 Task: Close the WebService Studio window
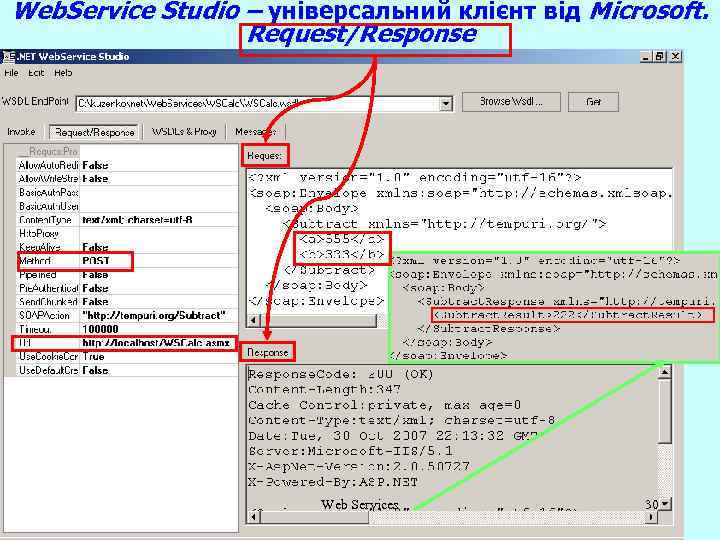tap(675, 57)
